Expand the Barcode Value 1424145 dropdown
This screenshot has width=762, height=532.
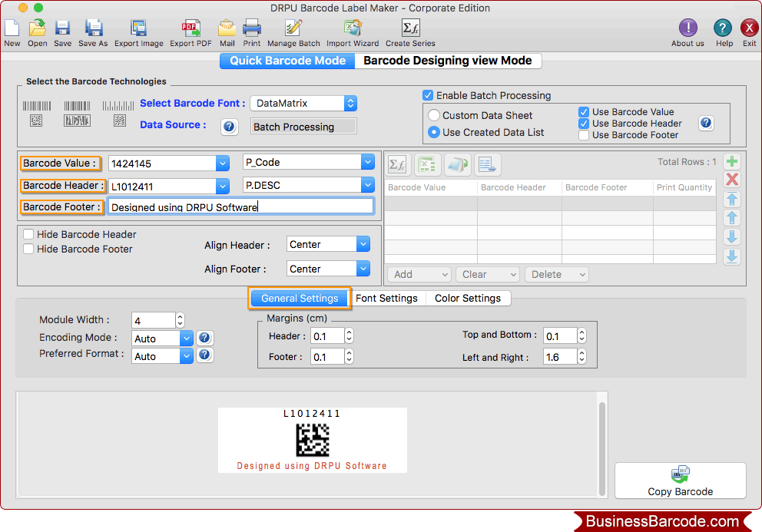pos(223,164)
